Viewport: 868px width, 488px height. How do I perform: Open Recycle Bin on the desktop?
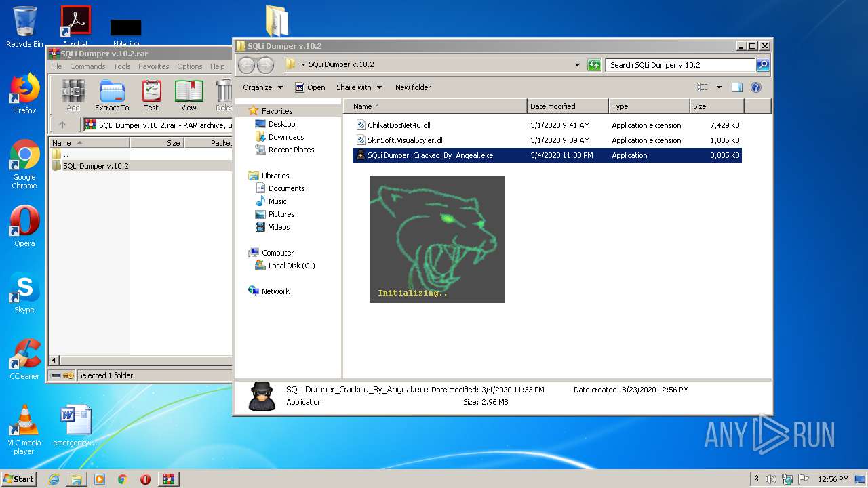24,26
